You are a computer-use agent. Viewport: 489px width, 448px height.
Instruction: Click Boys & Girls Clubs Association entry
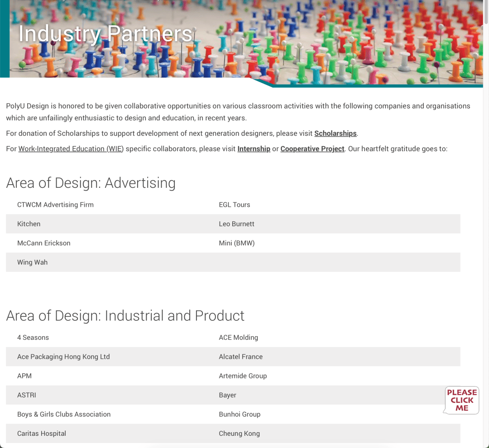coord(64,415)
